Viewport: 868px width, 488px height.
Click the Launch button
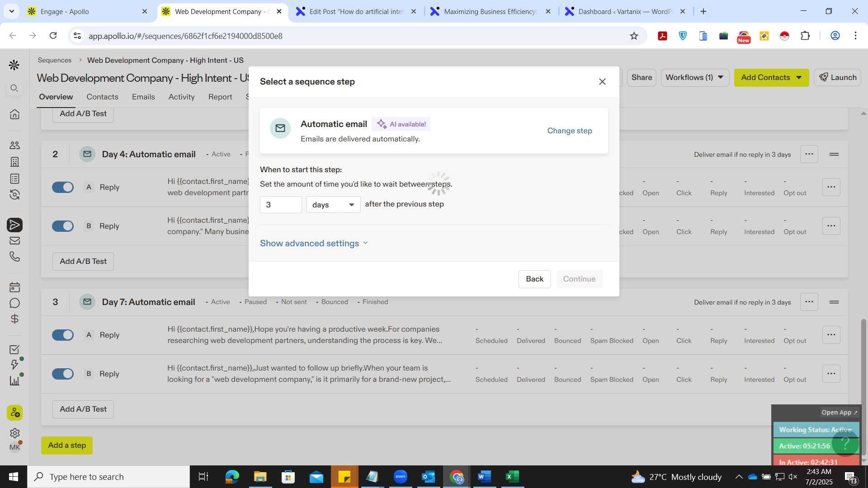pos(837,78)
